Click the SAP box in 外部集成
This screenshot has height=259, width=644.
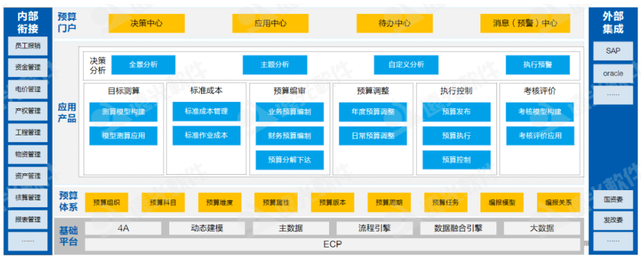(613, 50)
